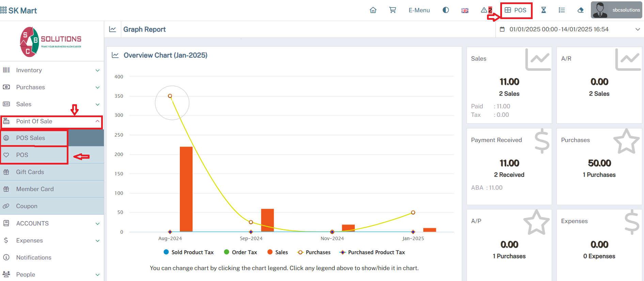This screenshot has width=644, height=281.
Task: Open the shopping cart icon
Action: tap(392, 10)
